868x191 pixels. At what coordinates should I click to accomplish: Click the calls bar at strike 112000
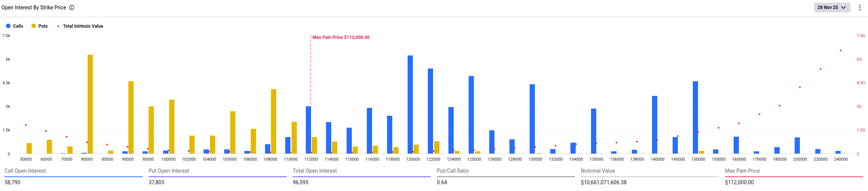pyautogui.click(x=308, y=130)
